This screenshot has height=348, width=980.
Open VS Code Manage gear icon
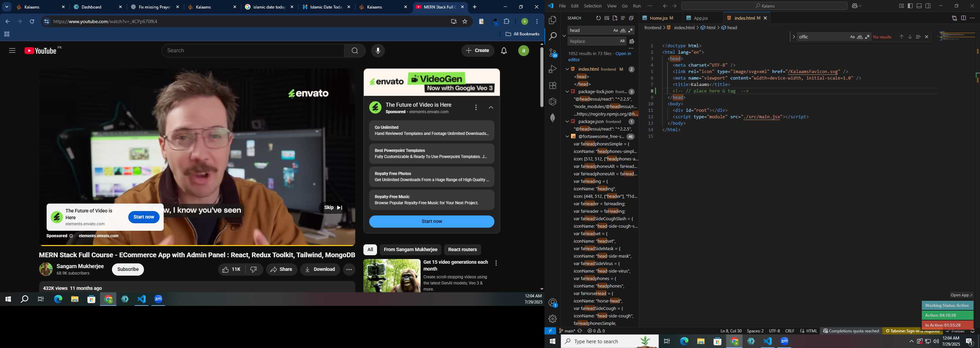[x=553, y=319]
